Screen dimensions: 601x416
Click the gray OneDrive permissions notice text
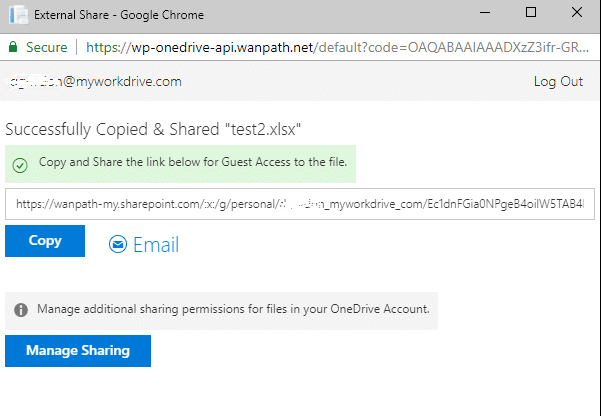pyautogui.click(x=232, y=309)
